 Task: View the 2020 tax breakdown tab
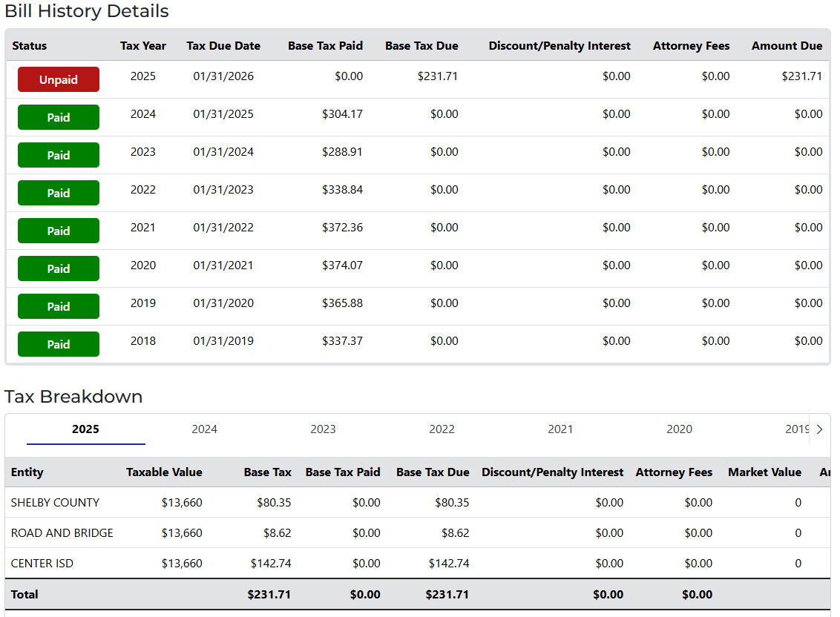tap(679, 429)
